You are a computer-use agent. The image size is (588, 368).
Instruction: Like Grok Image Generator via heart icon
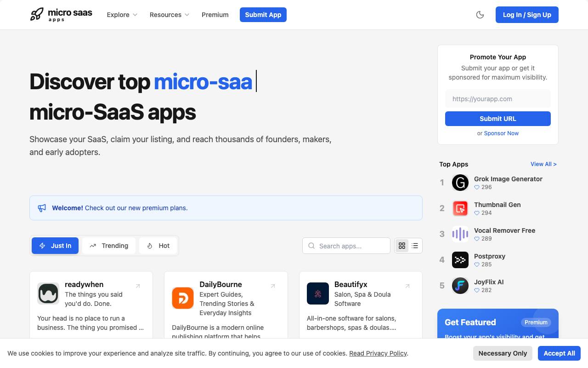tap(477, 187)
